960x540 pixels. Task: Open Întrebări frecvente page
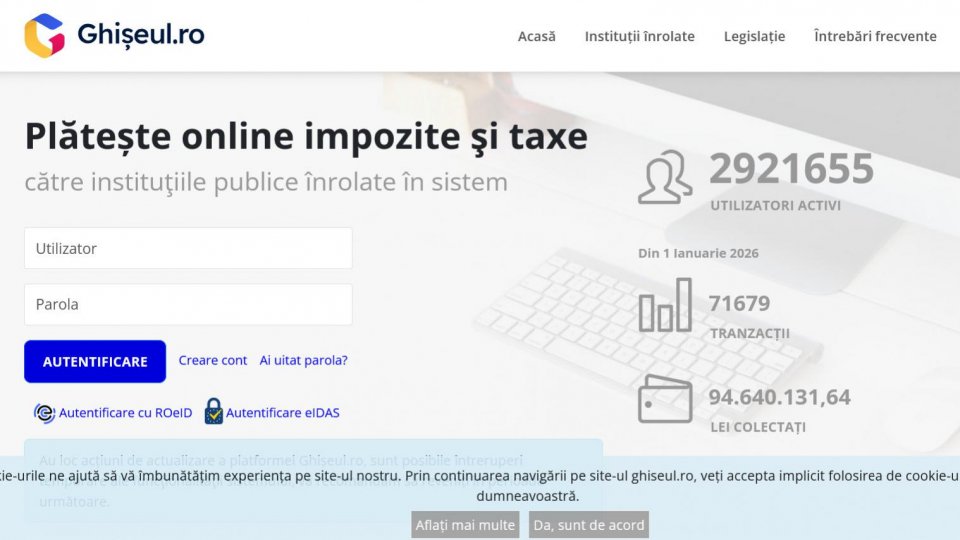coord(875,36)
